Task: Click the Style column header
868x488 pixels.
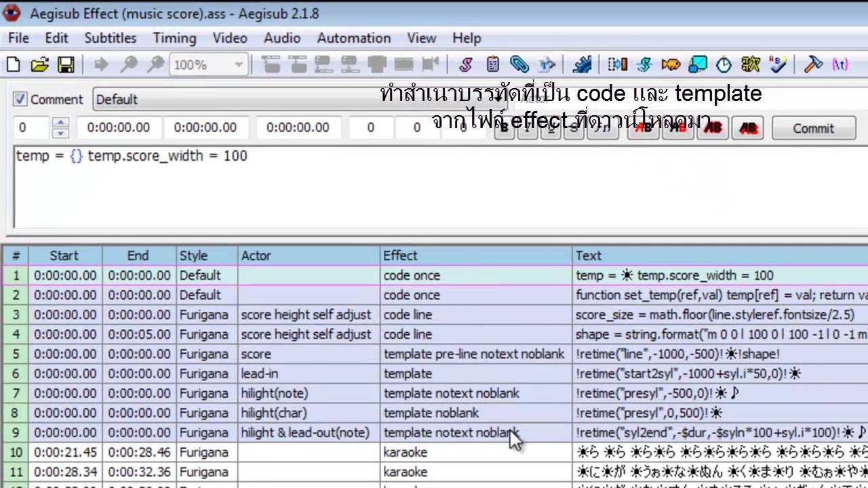Action: [x=208, y=256]
